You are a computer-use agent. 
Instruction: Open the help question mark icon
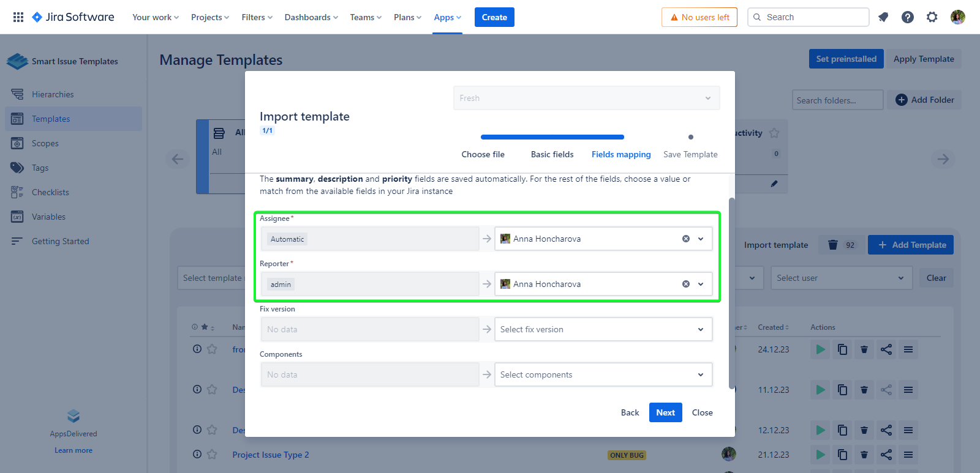[908, 17]
